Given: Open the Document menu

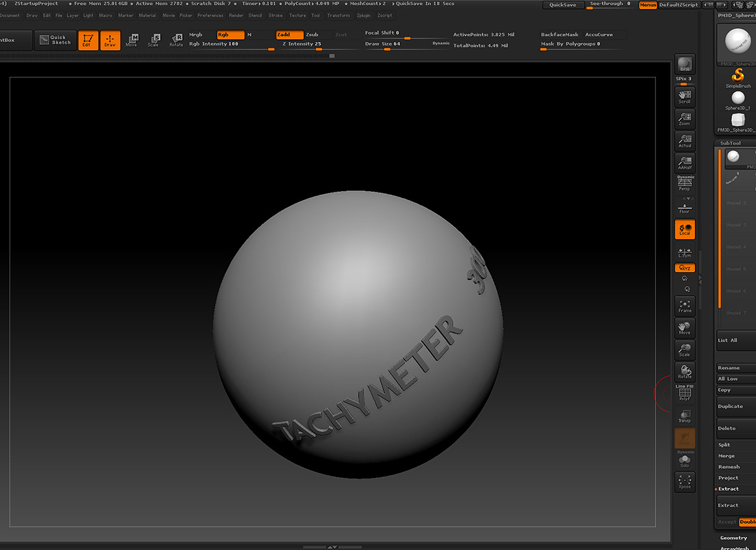Looking at the screenshot, I should point(10,15).
